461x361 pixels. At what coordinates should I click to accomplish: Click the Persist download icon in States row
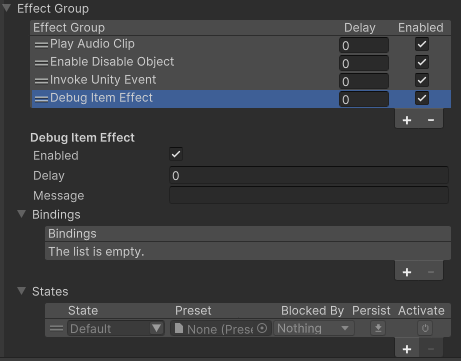378,328
